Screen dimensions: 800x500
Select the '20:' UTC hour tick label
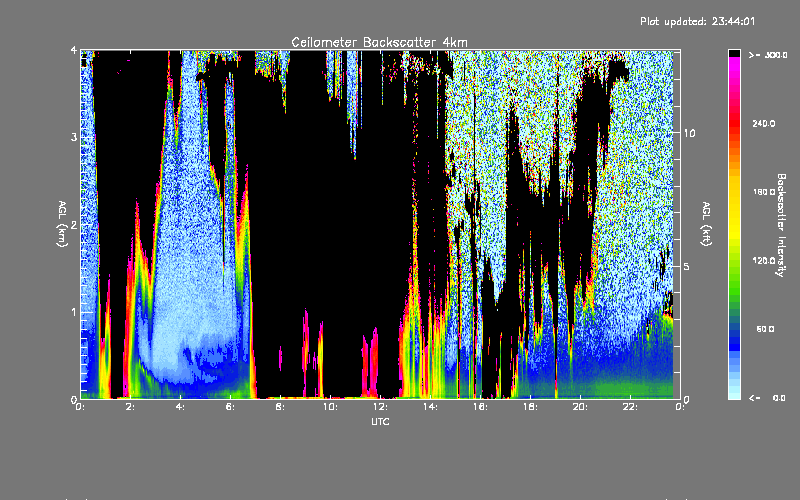click(x=580, y=407)
